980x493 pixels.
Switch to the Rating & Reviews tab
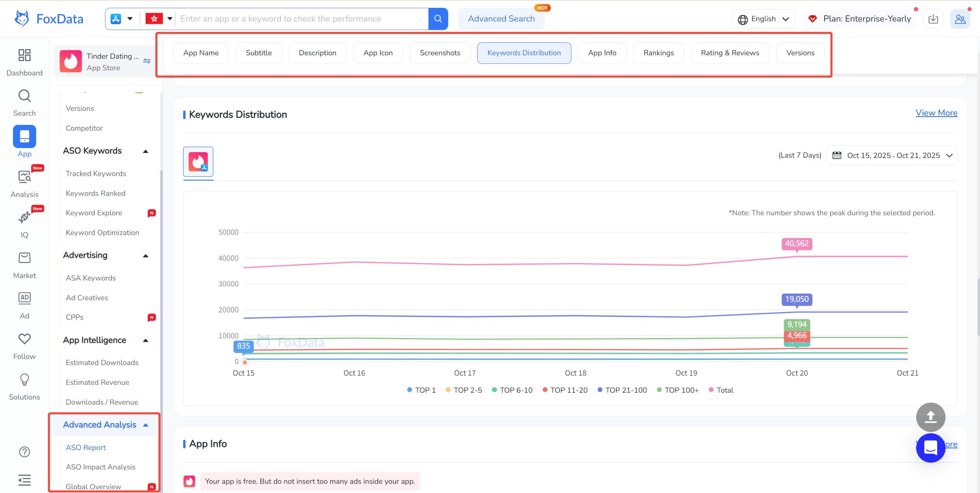coord(730,53)
